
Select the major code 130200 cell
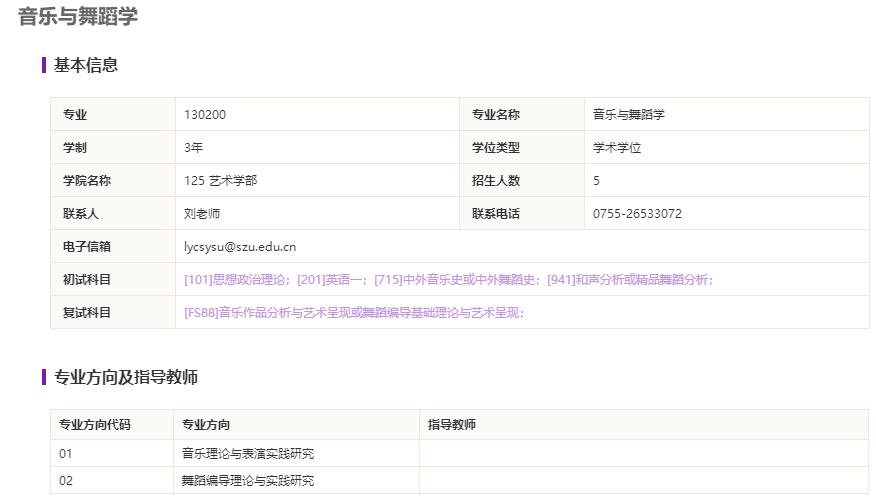click(205, 115)
